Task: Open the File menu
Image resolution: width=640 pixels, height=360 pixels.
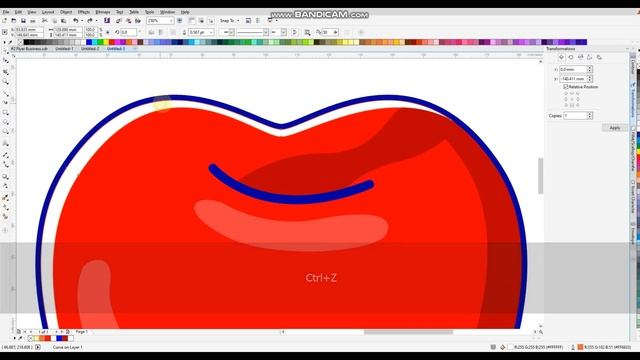Action: 6,12
